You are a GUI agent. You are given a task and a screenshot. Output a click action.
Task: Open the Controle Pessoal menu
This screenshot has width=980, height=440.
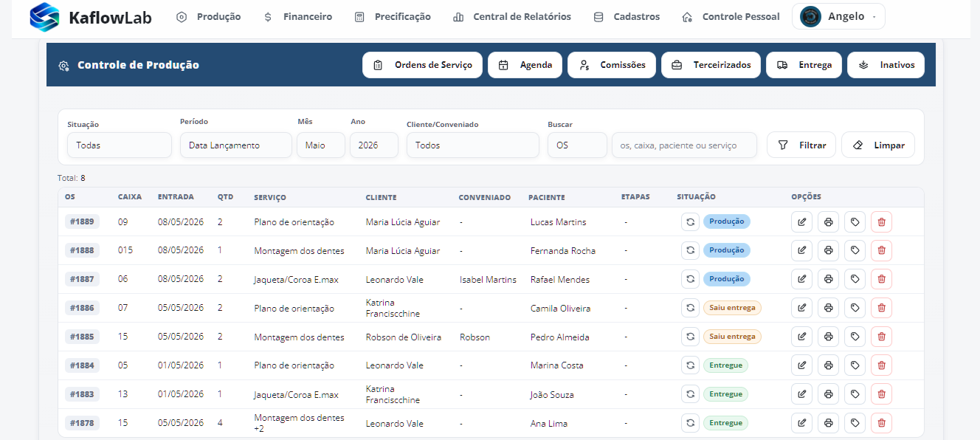pyautogui.click(x=731, y=16)
